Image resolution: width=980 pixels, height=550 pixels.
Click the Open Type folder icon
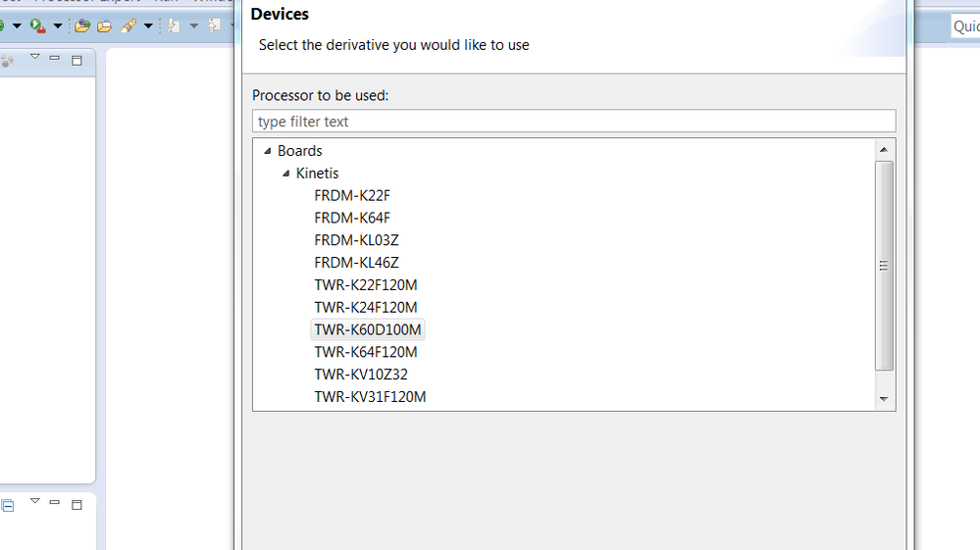(x=82, y=25)
